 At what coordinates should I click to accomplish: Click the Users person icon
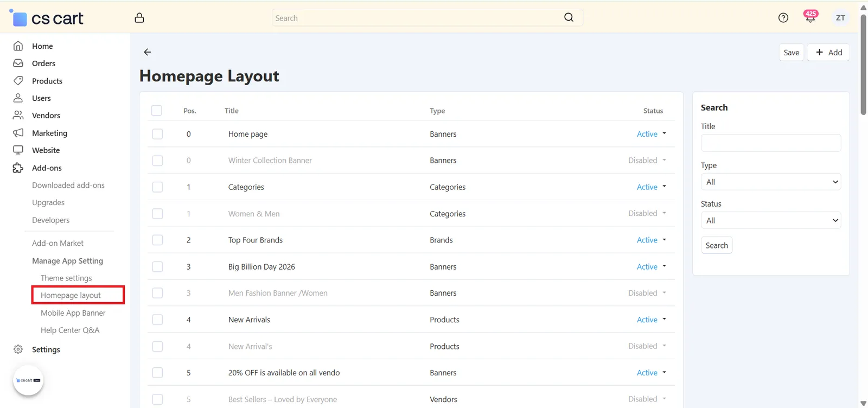pyautogui.click(x=18, y=98)
